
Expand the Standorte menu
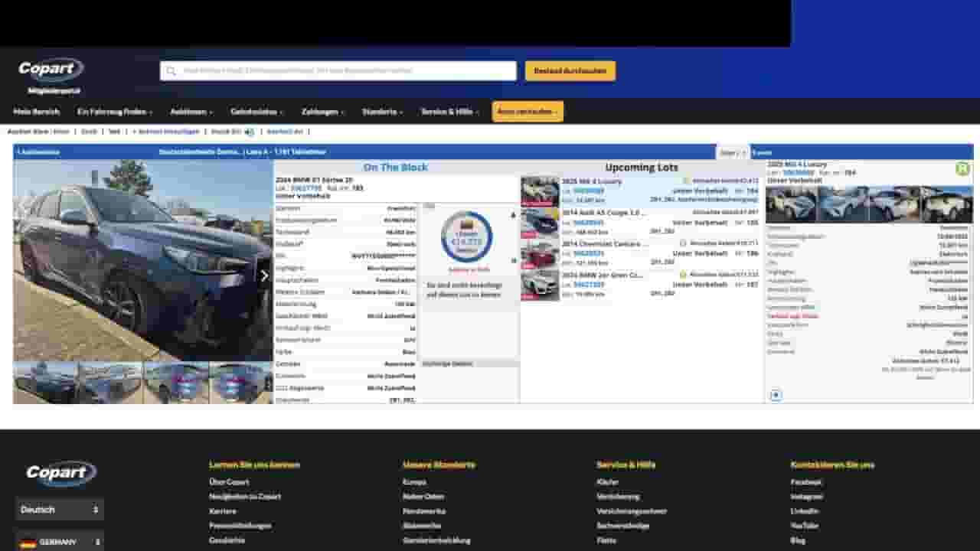click(x=383, y=112)
